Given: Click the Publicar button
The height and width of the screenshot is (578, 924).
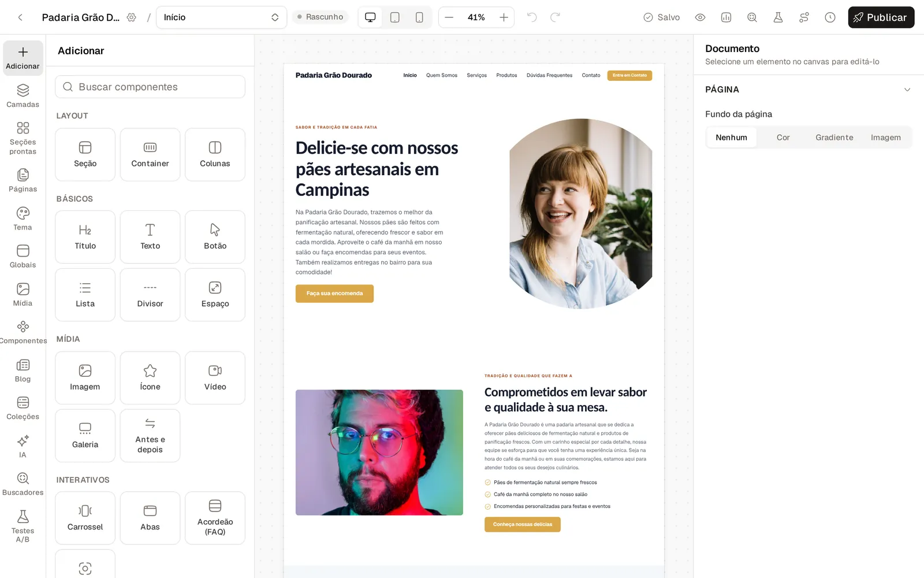Looking at the screenshot, I should point(881,17).
